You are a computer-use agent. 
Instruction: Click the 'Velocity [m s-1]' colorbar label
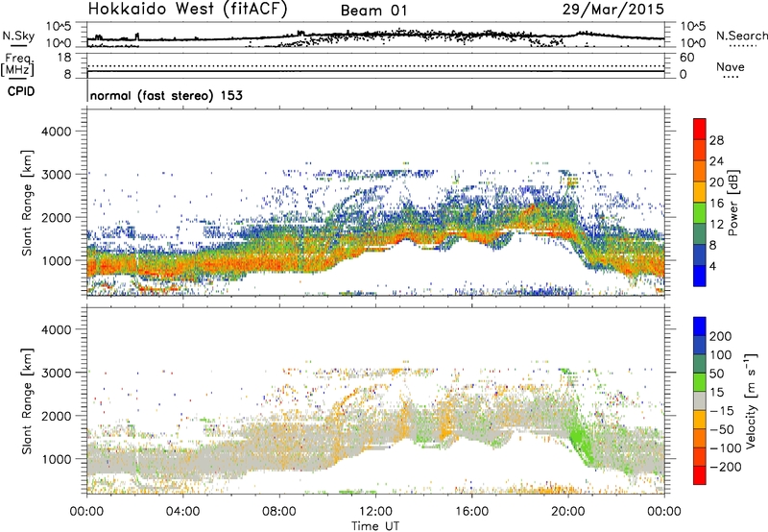[751, 400]
